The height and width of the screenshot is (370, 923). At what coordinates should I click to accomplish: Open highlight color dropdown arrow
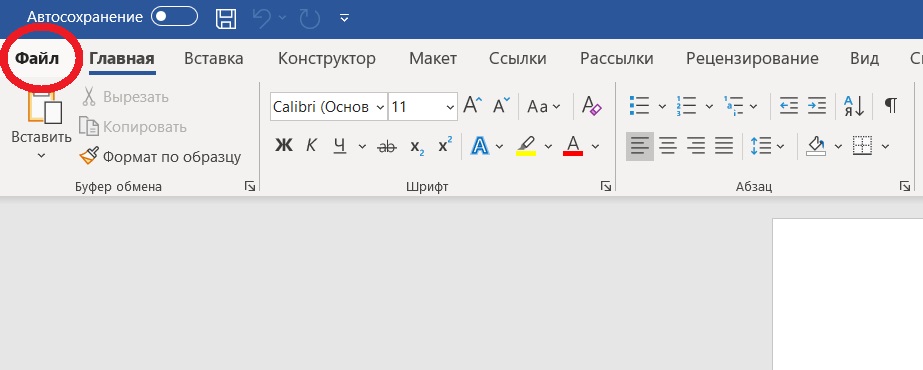[x=548, y=146]
